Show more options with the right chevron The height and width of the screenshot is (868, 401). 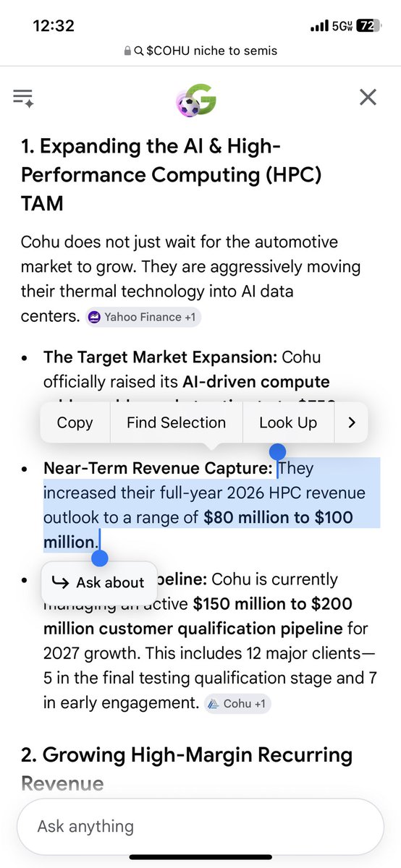(x=352, y=422)
